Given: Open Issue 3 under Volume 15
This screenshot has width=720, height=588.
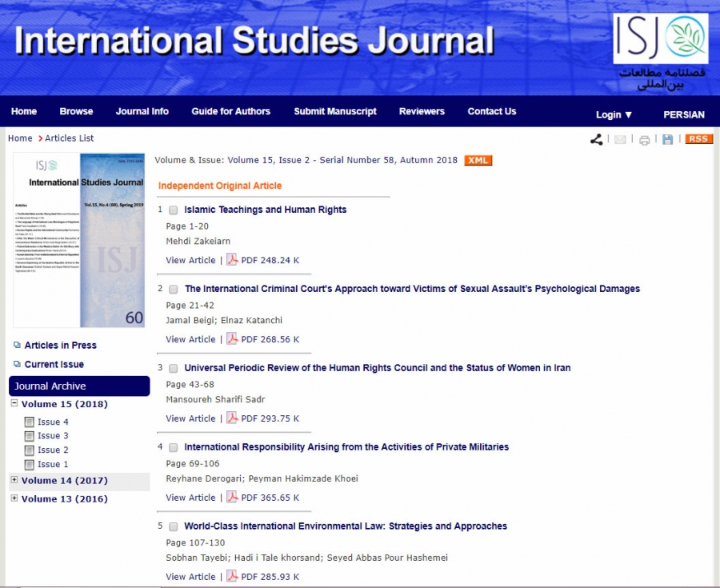Looking at the screenshot, I should click(53, 436).
